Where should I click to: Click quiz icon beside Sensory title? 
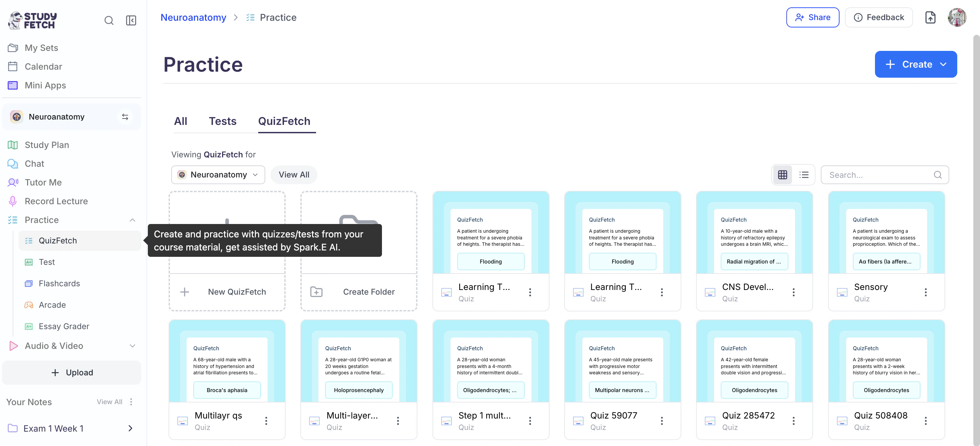coord(842,292)
